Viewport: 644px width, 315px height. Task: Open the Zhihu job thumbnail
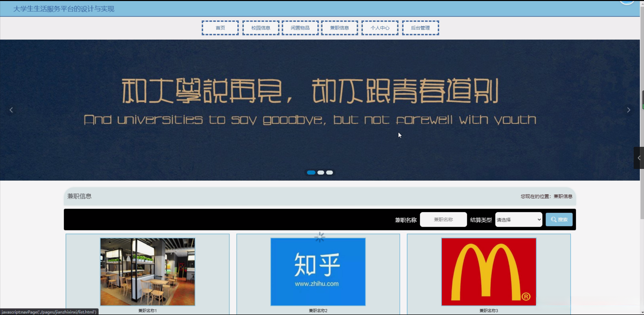tap(318, 272)
